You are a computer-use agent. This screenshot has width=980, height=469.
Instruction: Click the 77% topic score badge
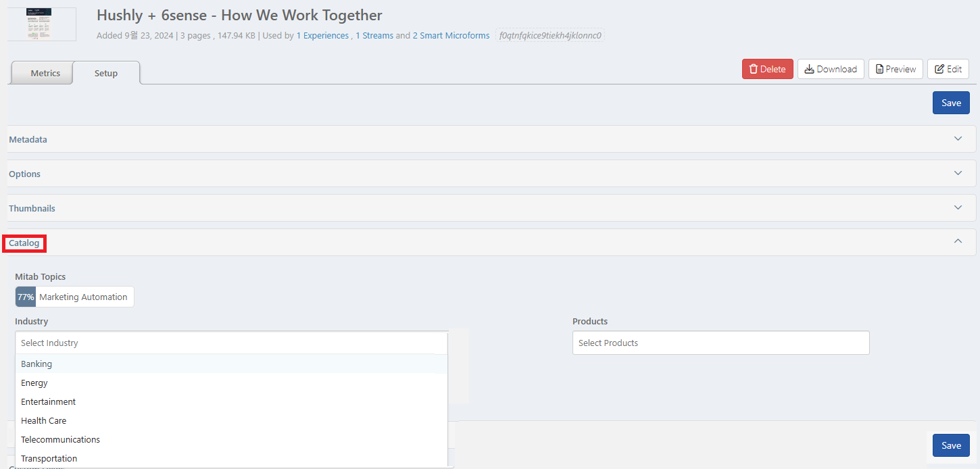point(26,297)
